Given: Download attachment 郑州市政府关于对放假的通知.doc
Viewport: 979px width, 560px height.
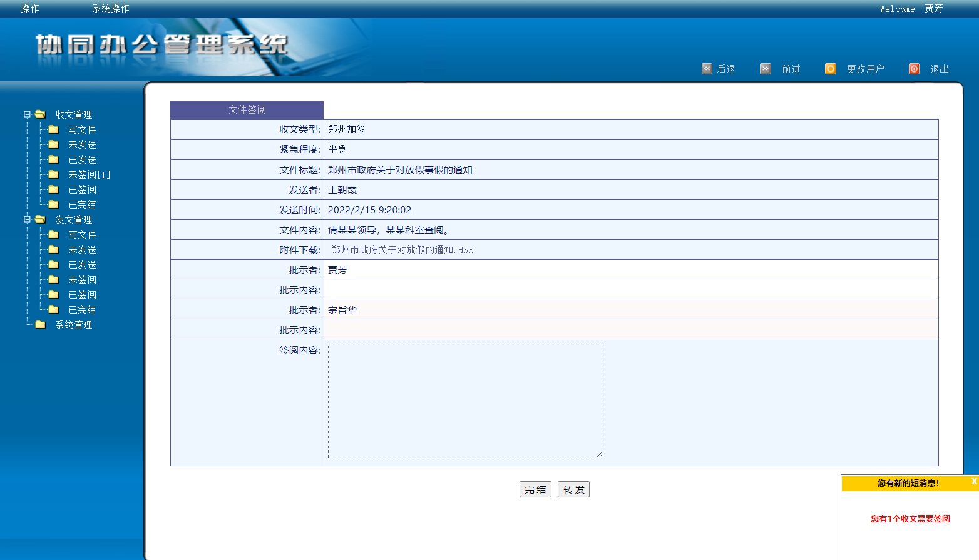Looking at the screenshot, I should coord(402,250).
